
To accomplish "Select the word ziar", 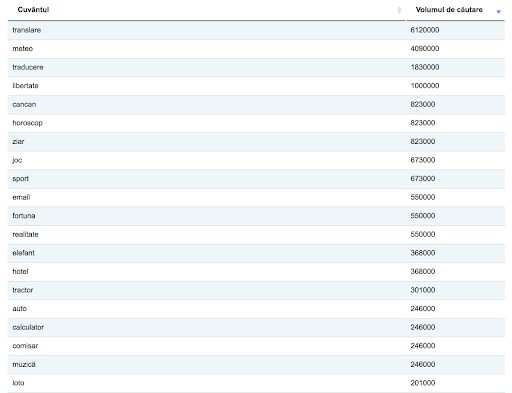I will (18, 141).
